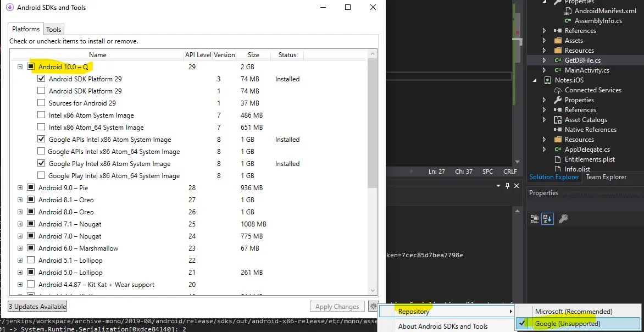Viewport: 644px width, 332px height.
Task: Click the wrench icon of the Notes.iOS Properties node
Action: click(557, 100)
